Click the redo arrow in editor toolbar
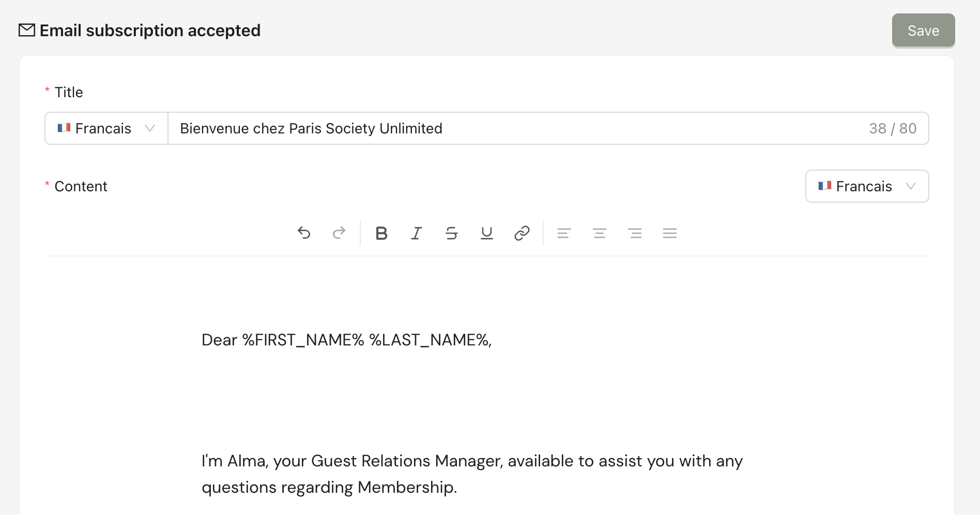This screenshot has width=980, height=515. pyautogui.click(x=339, y=233)
